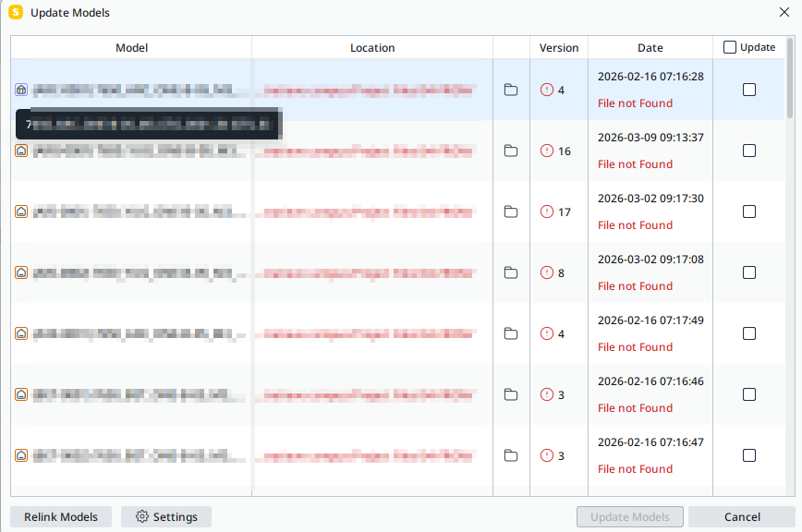
Task: Open folder for model dated 2026-02-16 07:17:49
Action: (x=510, y=333)
